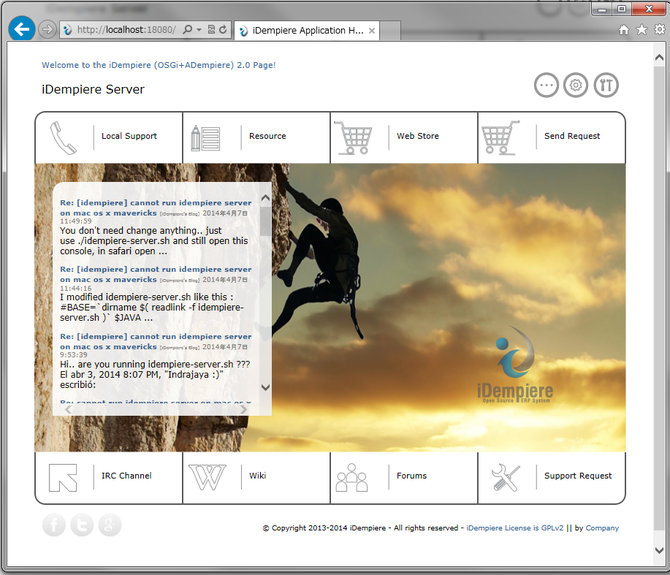Click the Google Plus social icon
This screenshot has height=575, width=670.
coord(110,525)
